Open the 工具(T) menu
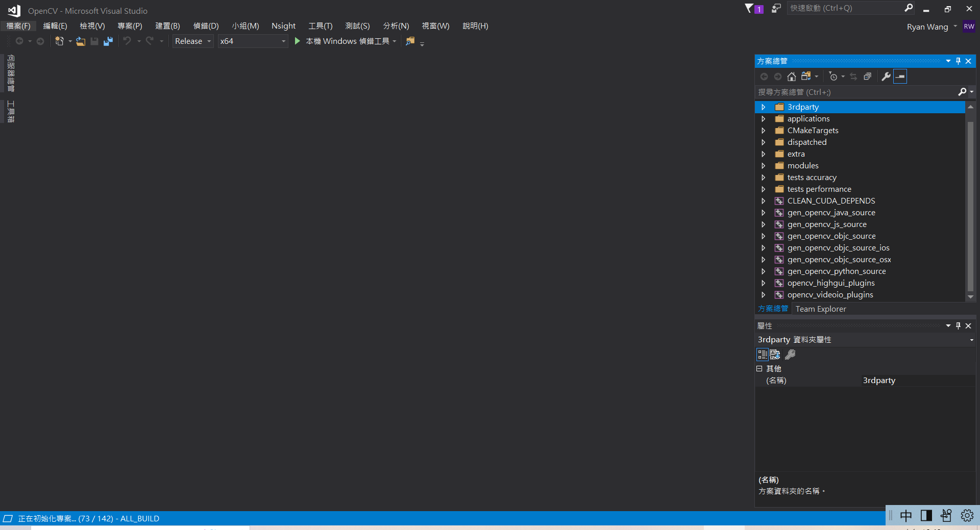The width and height of the screenshot is (980, 530). (x=320, y=26)
